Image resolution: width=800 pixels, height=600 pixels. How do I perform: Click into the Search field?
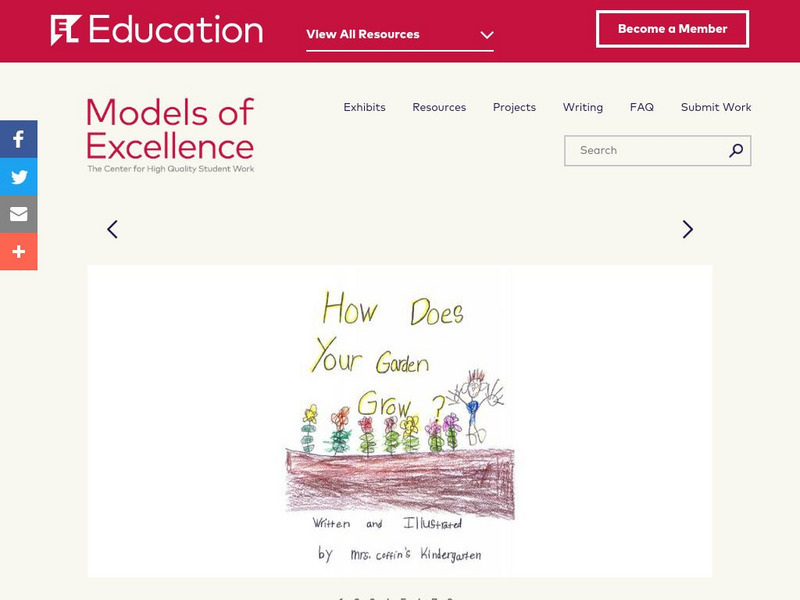tap(645, 151)
